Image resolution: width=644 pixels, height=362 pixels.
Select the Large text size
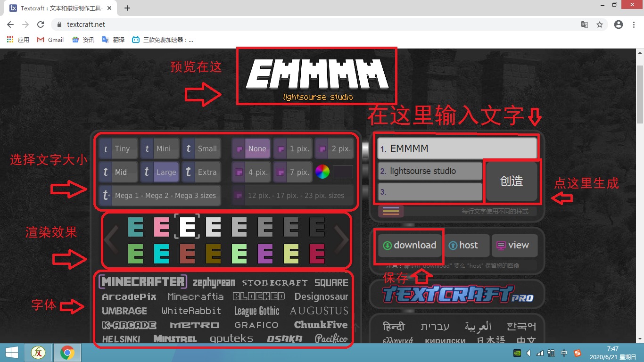160,172
